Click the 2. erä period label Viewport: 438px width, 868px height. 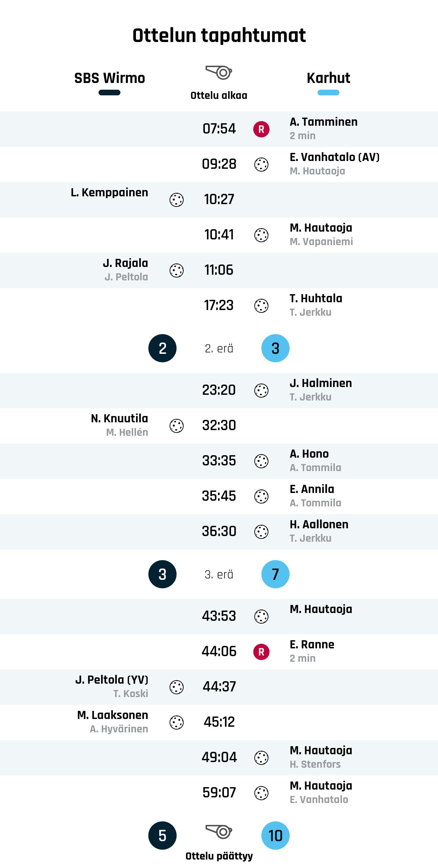(219, 349)
